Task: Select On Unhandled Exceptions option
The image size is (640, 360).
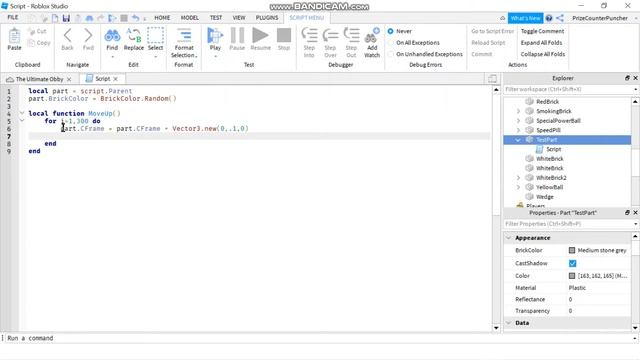Action: coord(391,54)
